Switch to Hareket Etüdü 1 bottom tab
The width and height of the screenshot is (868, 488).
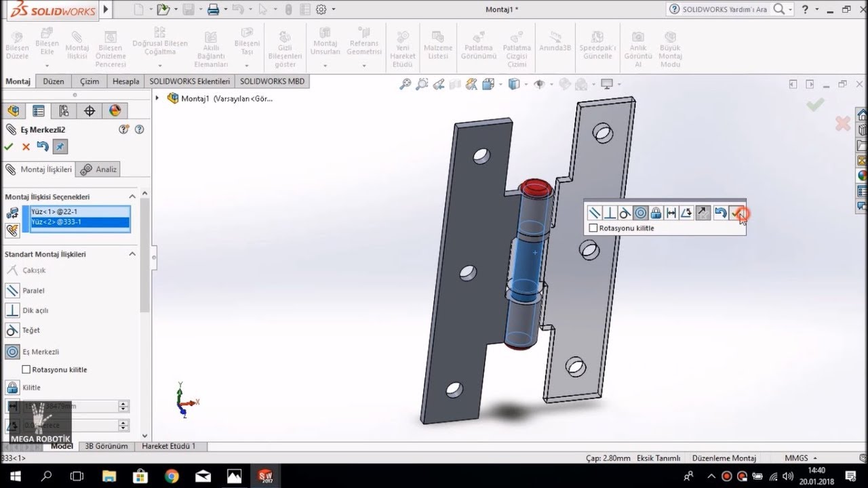[x=168, y=446]
